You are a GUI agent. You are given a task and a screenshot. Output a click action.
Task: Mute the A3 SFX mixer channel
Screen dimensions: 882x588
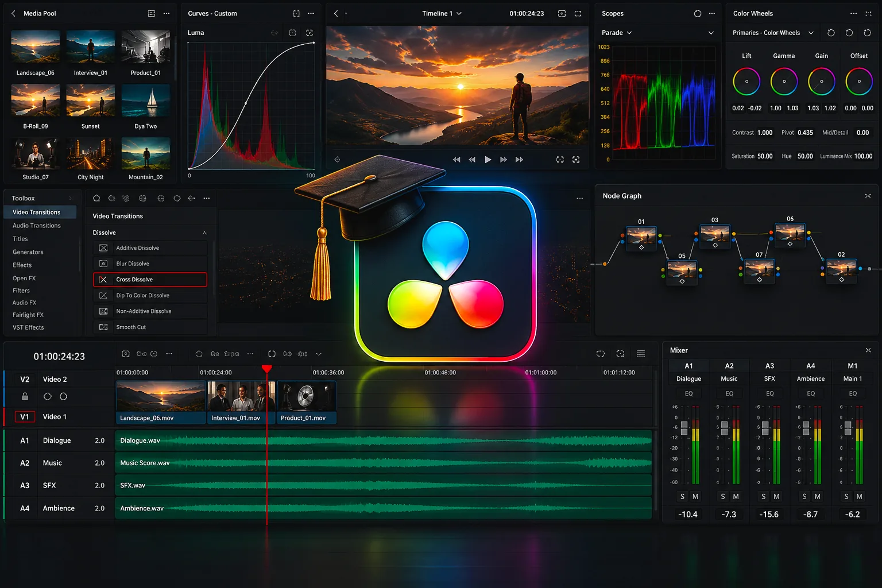[x=776, y=497]
